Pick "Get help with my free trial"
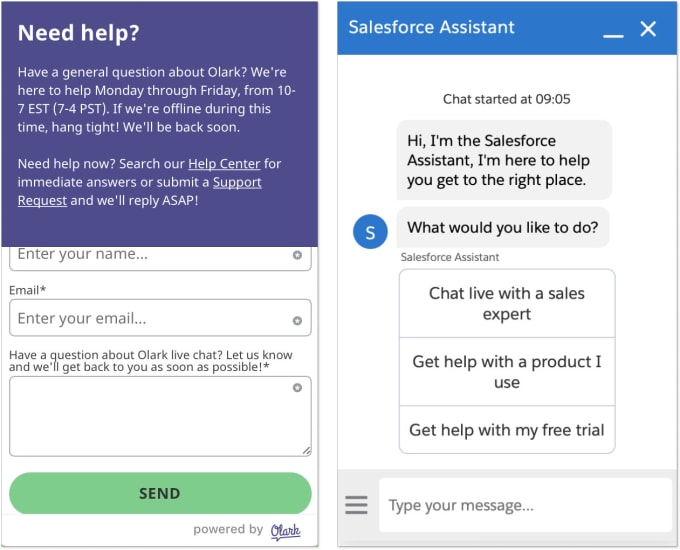This screenshot has height=550, width=680. pyautogui.click(x=507, y=430)
